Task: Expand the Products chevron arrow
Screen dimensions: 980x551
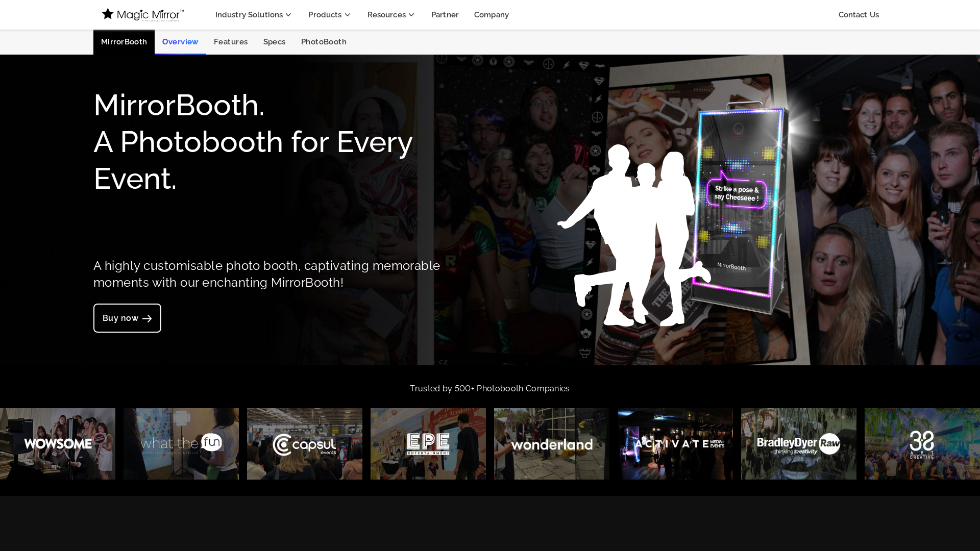Action: [348, 15]
